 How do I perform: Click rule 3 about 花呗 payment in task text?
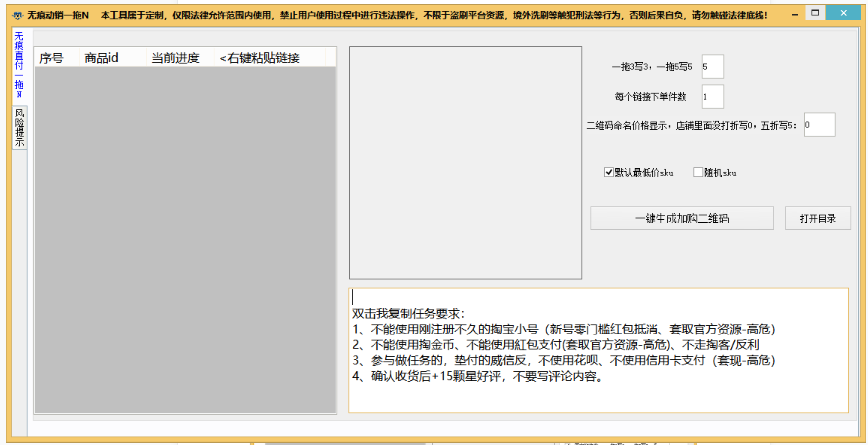pyautogui.click(x=564, y=360)
